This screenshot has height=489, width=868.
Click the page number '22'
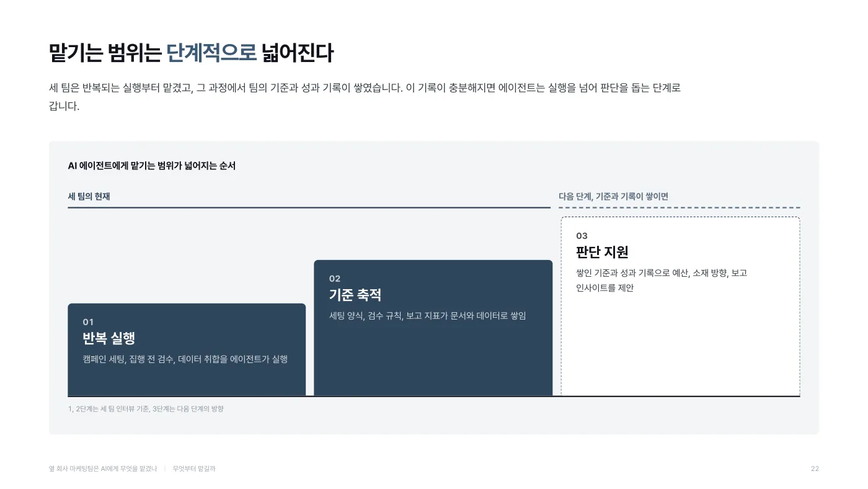click(815, 469)
